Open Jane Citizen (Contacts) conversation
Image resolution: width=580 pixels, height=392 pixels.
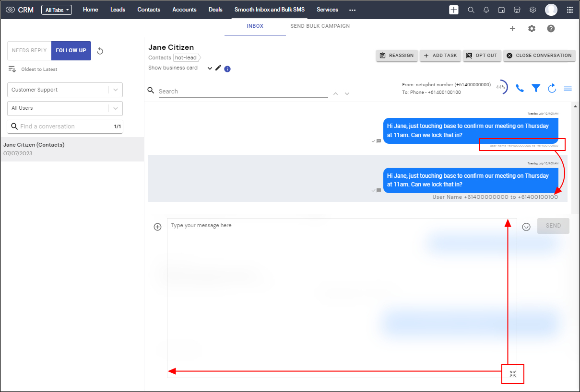72,149
